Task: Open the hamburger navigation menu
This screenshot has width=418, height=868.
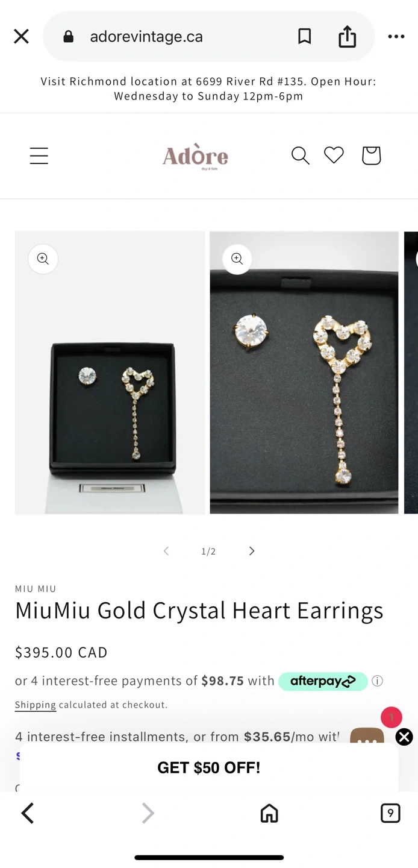Action: tap(39, 156)
